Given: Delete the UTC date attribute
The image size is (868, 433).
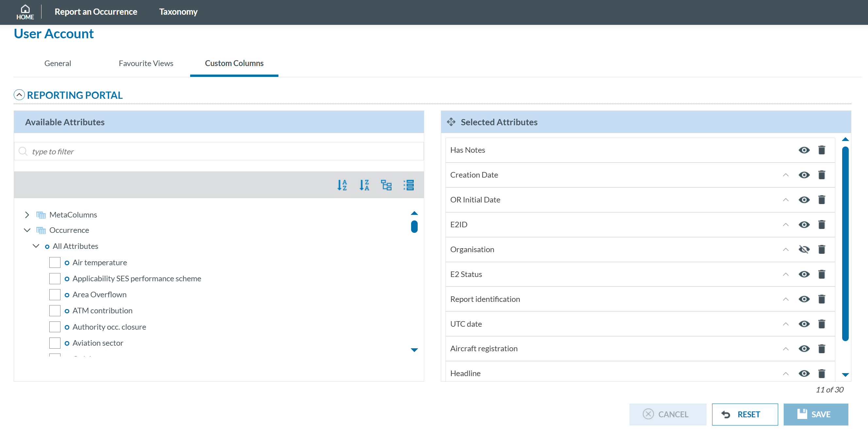Looking at the screenshot, I should point(822,324).
